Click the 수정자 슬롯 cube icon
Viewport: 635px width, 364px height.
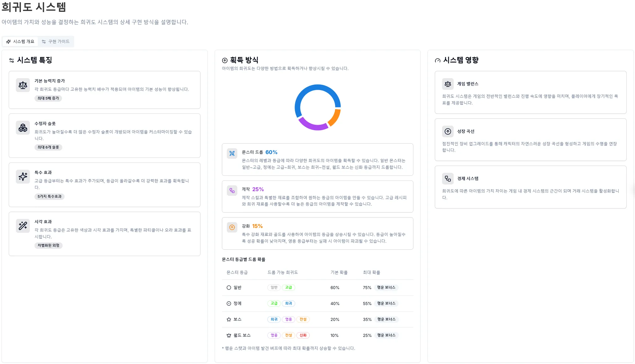[23, 127]
